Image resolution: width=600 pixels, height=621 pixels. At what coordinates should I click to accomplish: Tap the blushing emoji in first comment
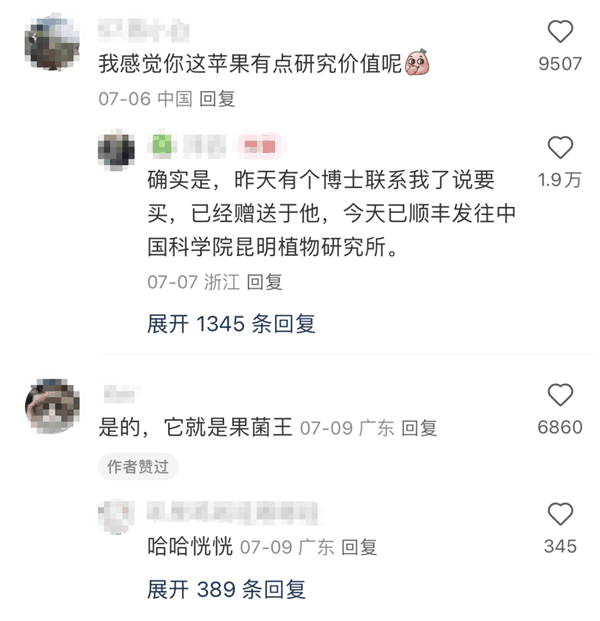pyautogui.click(x=417, y=62)
